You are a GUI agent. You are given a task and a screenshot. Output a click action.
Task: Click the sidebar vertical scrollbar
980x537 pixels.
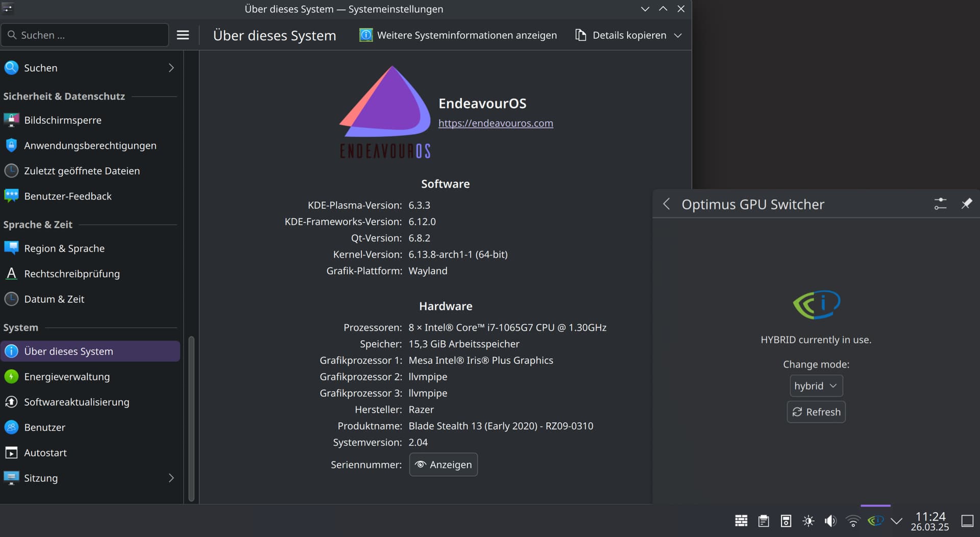[x=191, y=418]
